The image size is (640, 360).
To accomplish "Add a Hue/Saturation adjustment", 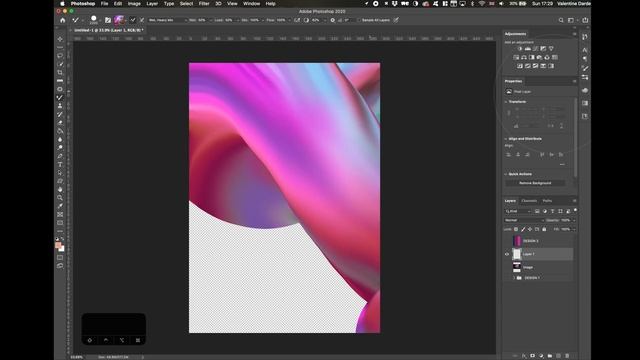I will (516, 58).
